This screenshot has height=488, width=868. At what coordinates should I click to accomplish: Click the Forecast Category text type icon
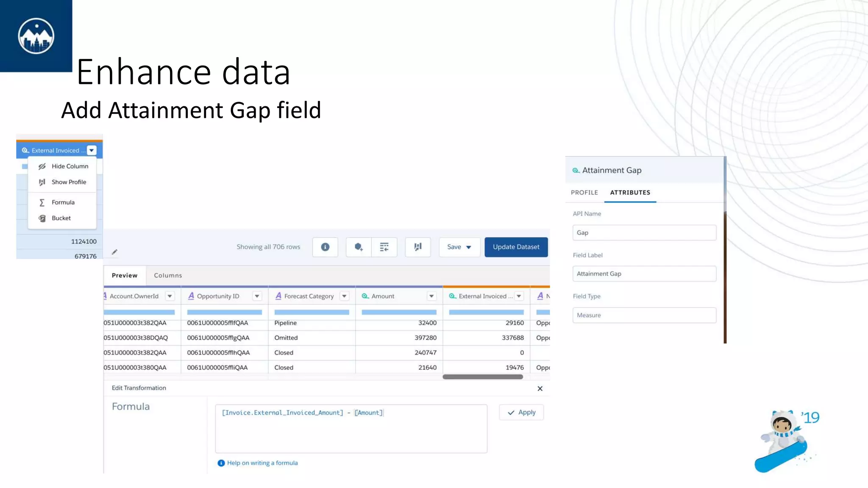pos(278,296)
